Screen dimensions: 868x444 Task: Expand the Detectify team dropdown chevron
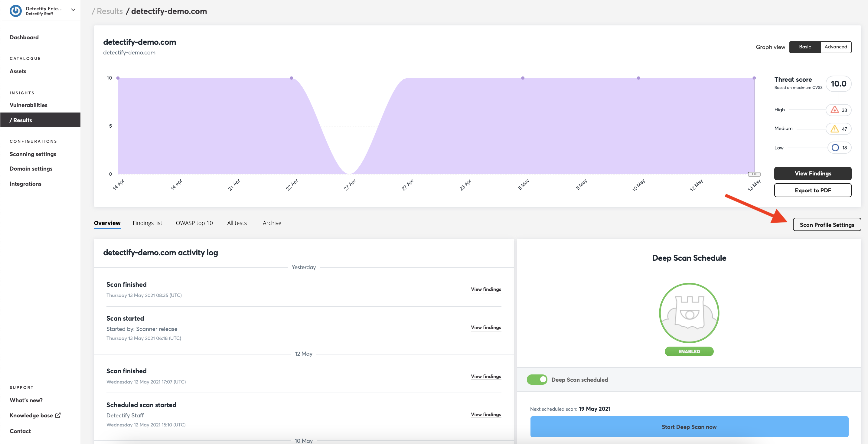(73, 10)
